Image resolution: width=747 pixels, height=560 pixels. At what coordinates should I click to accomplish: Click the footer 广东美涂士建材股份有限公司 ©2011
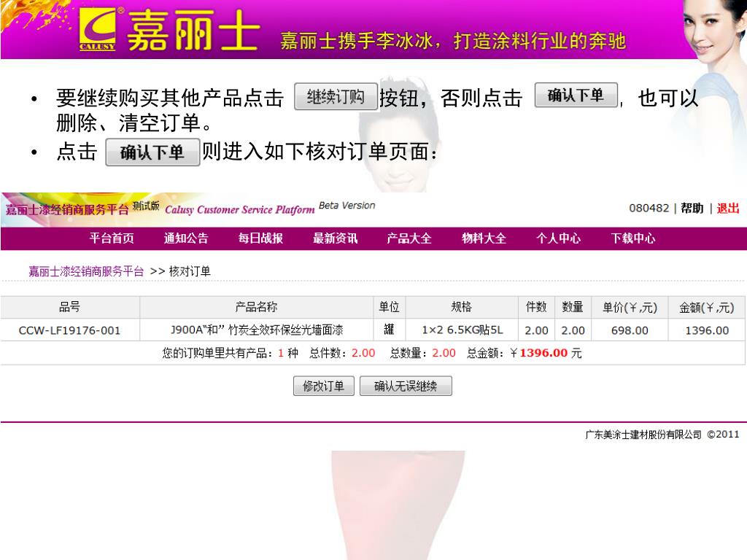coord(662,435)
